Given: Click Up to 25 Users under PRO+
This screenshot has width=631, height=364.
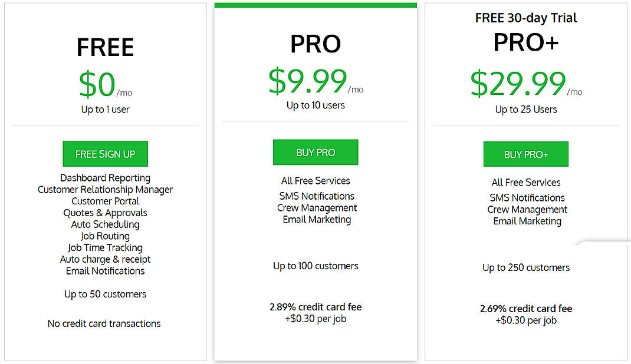Looking at the screenshot, I should (525, 109).
